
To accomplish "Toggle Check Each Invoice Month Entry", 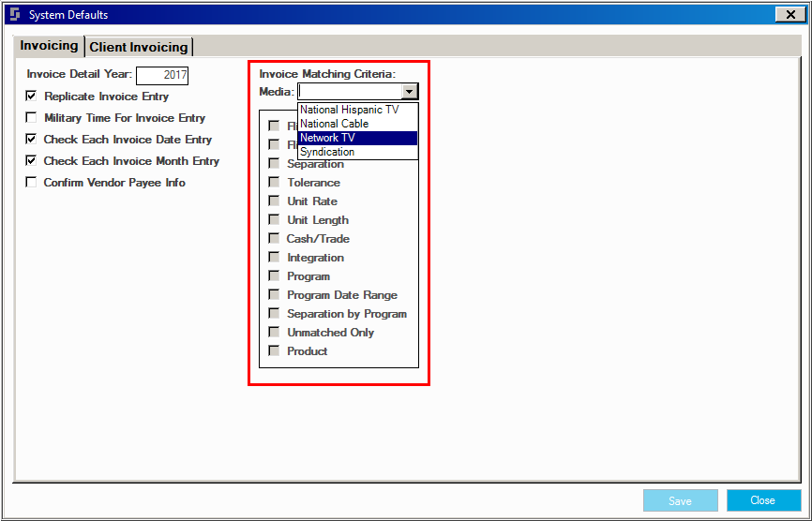I will (32, 161).
